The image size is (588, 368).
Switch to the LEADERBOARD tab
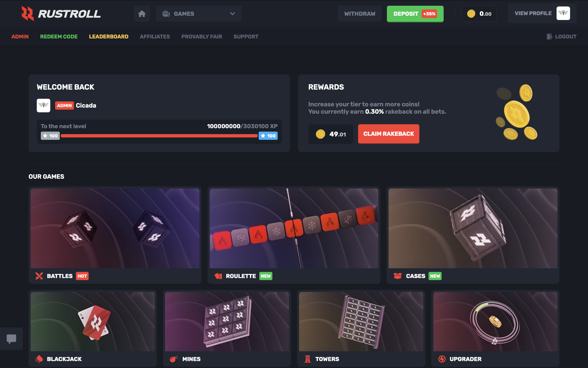click(109, 36)
